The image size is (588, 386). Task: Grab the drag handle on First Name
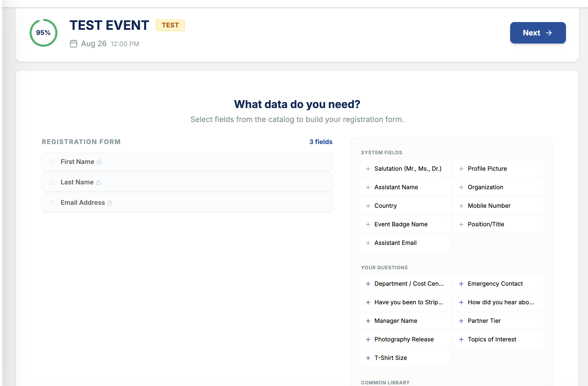coord(53,162)
